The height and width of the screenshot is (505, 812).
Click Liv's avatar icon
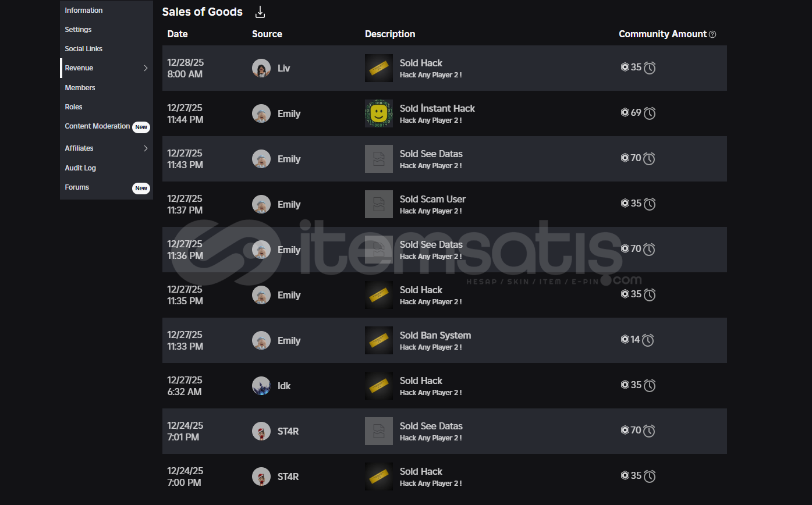(261, 68)
